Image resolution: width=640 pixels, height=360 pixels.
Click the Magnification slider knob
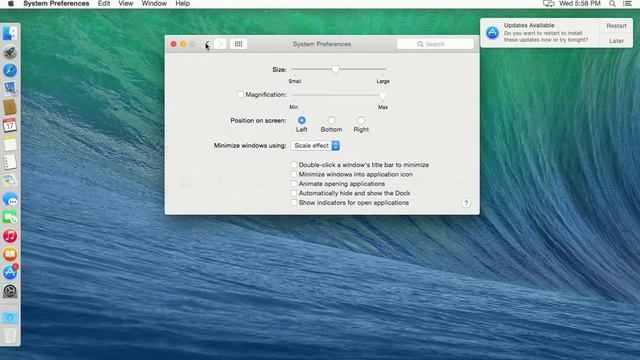point(382,96)
